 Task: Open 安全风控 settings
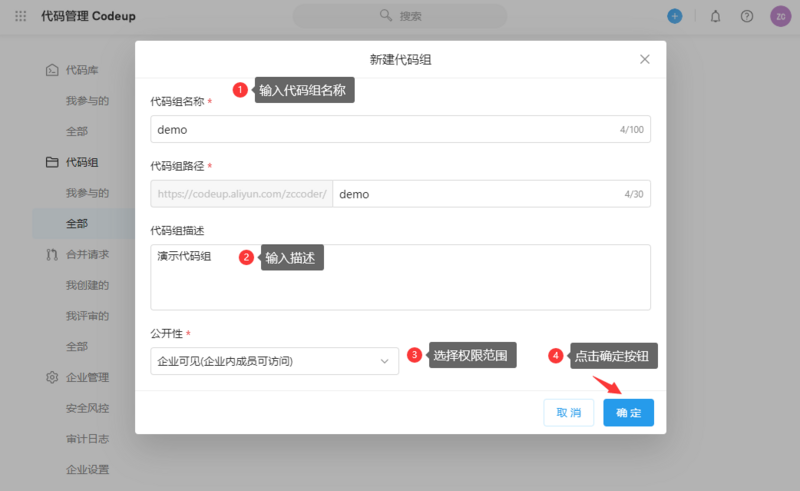pyautogui.click(x=87, y=408)
